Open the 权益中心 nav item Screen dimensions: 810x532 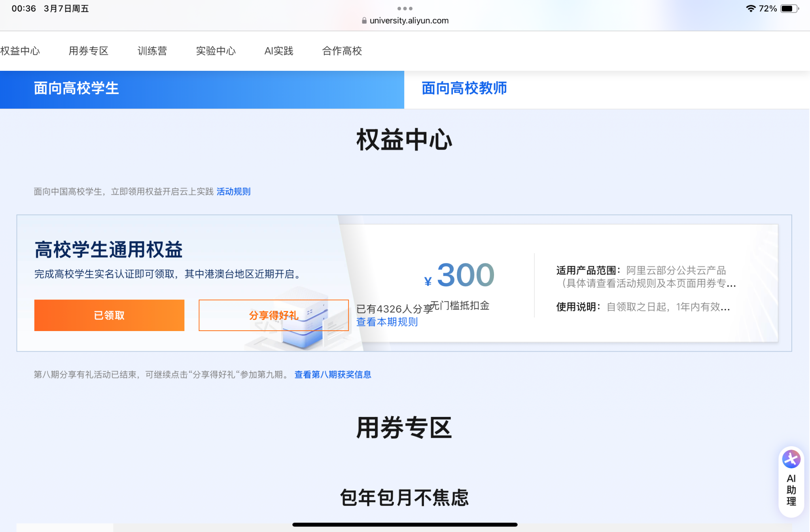[20, 51]
